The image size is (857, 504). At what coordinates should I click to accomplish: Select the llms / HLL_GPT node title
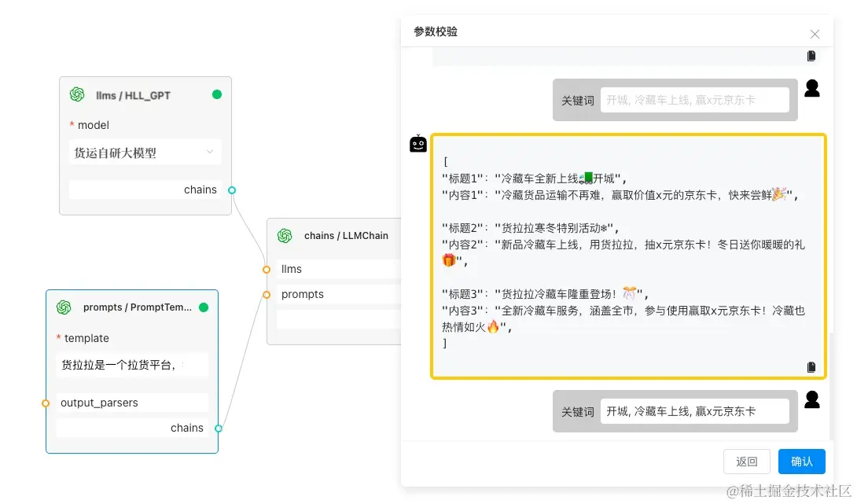pyautogui.click(x=133, y=95)
